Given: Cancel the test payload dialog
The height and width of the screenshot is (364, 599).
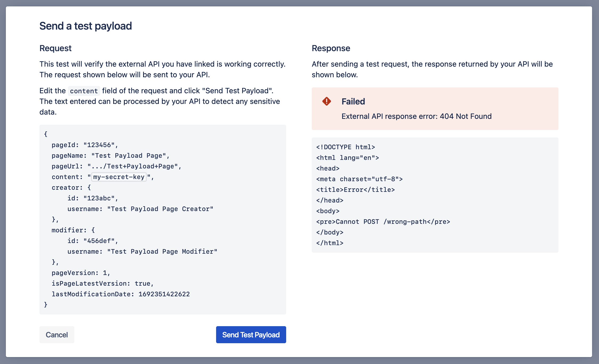Looking at the screenshot, I should pos(57,335).
